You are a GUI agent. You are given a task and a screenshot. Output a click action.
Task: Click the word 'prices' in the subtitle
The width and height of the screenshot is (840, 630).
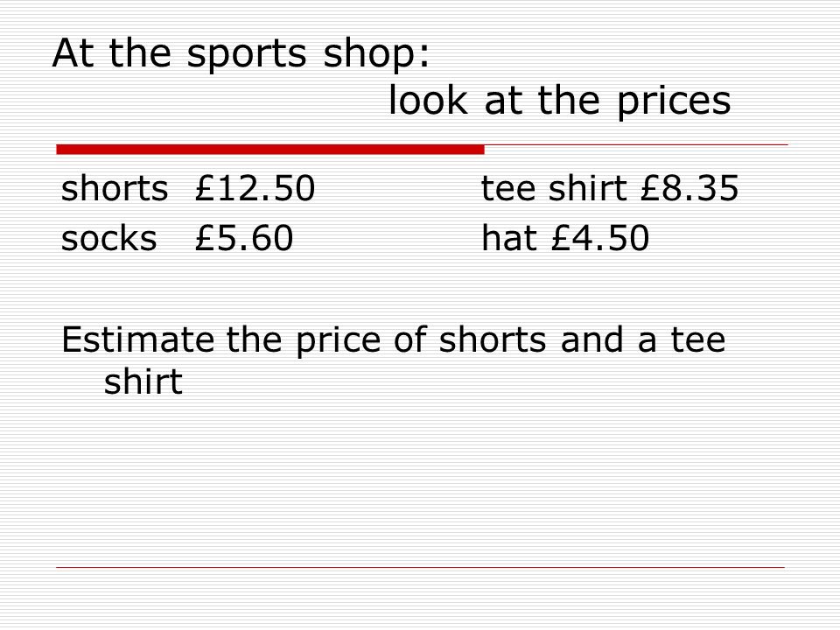tap(674, 101)
